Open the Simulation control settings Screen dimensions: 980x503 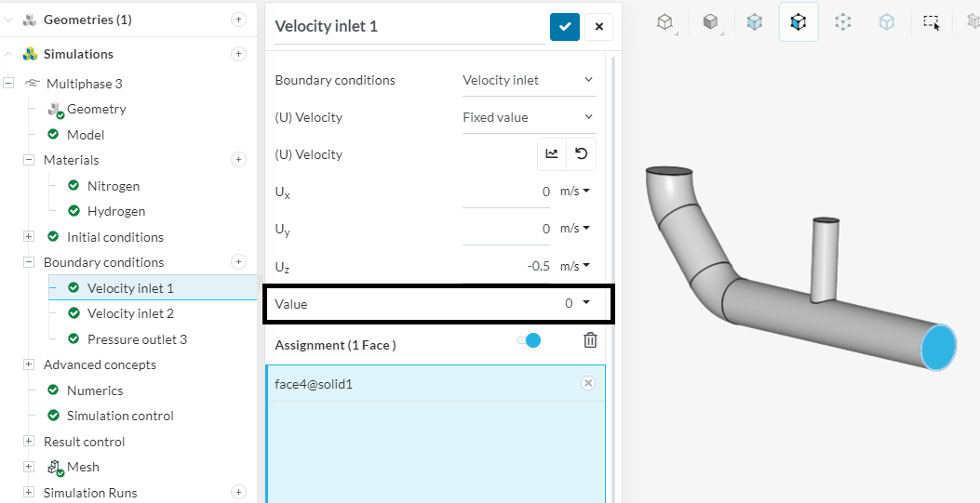(x=120, y=416)
